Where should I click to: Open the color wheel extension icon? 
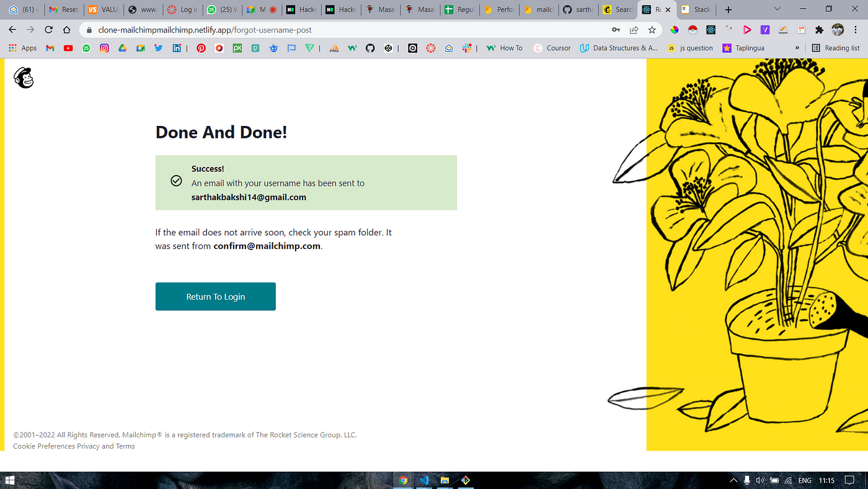pyautogui.click(x=675, y=30)
